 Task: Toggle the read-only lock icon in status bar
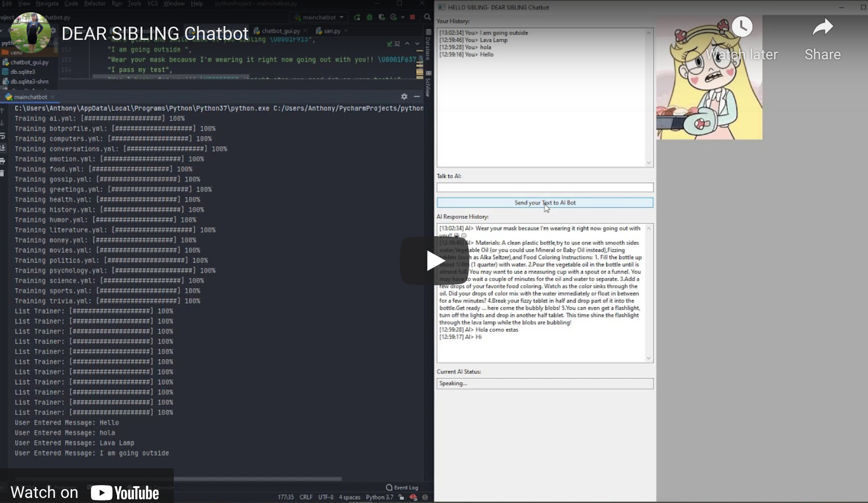coord(401,497)
